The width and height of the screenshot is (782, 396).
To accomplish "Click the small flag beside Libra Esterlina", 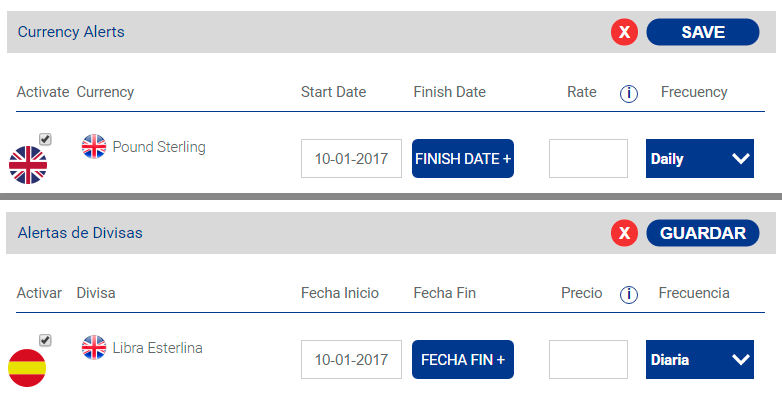I will coord(94,348).
